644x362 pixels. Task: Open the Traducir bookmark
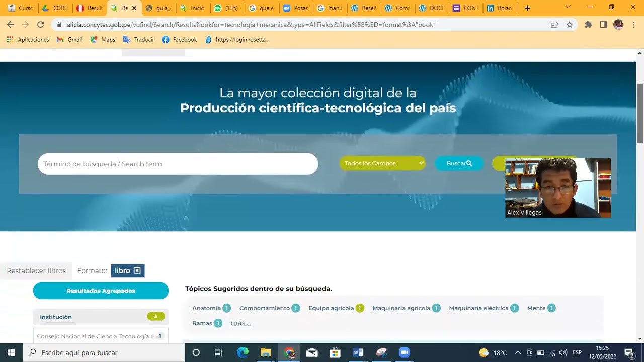139,40
